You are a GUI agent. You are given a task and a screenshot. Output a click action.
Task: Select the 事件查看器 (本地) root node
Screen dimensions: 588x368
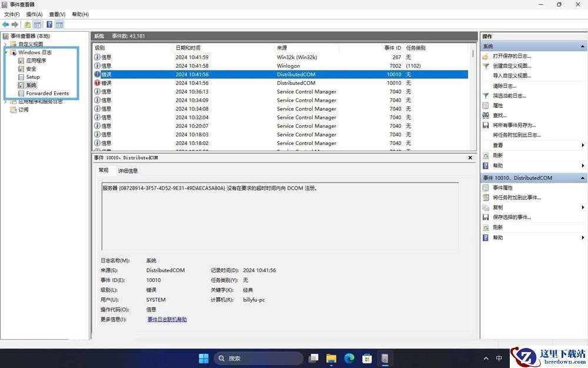coord(30,37)
